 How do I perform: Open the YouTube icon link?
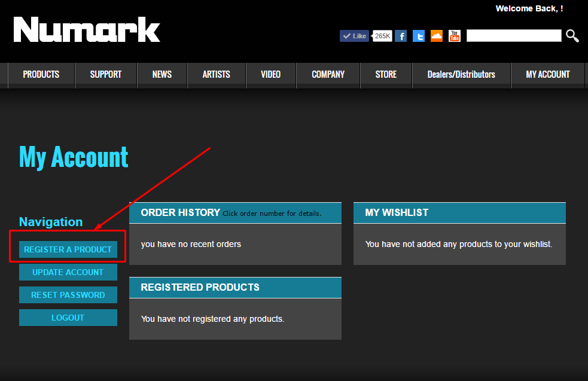[x=455, y=36]
